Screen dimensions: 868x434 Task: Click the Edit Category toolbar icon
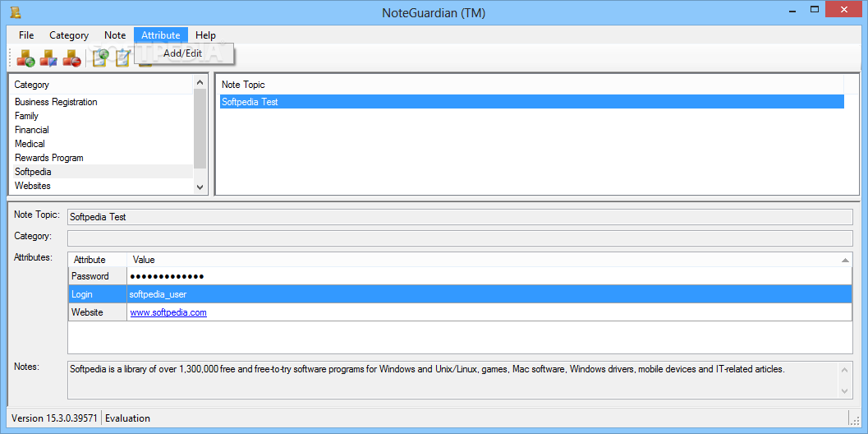point(48,58)
